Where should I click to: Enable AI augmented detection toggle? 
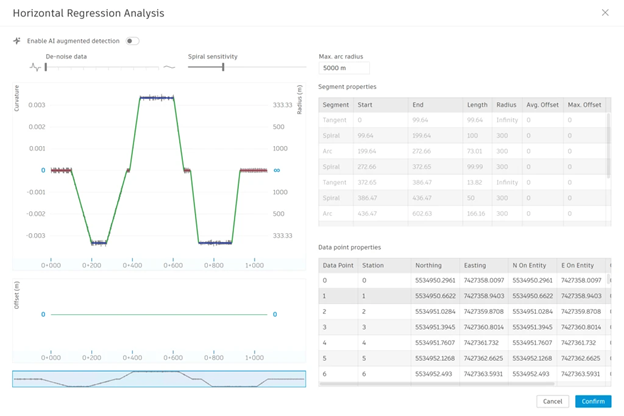pos(132,41)
